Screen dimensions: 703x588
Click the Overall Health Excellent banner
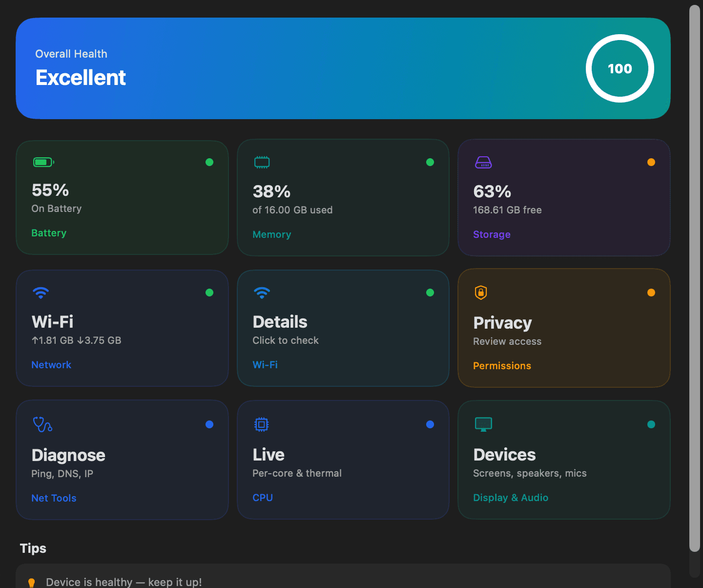pos(343,68)
